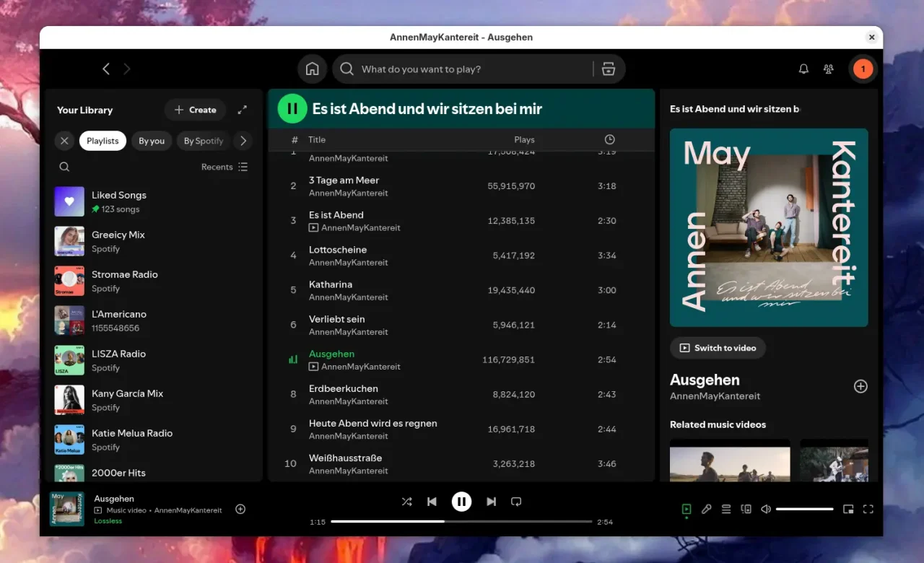Expand Your Library panel
The width and height of the screenshot is (924, 563).
click(243, 110)
